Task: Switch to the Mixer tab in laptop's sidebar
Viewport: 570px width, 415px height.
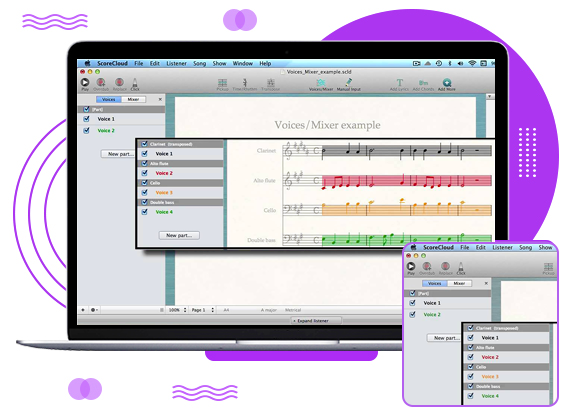Action: [x=133, y=99]
